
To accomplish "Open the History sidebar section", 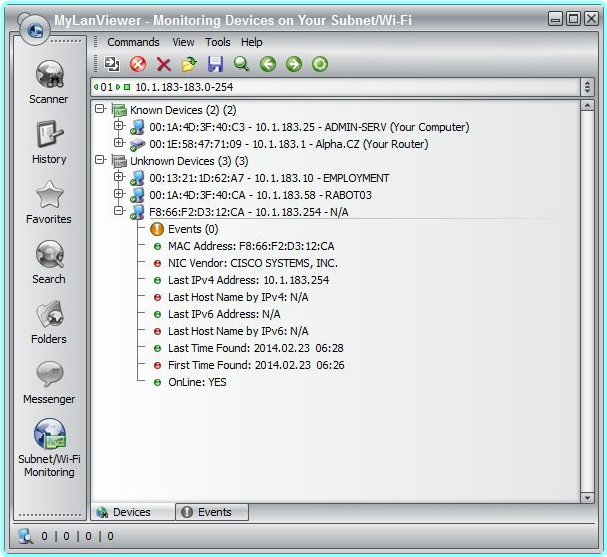I will 49,142.
